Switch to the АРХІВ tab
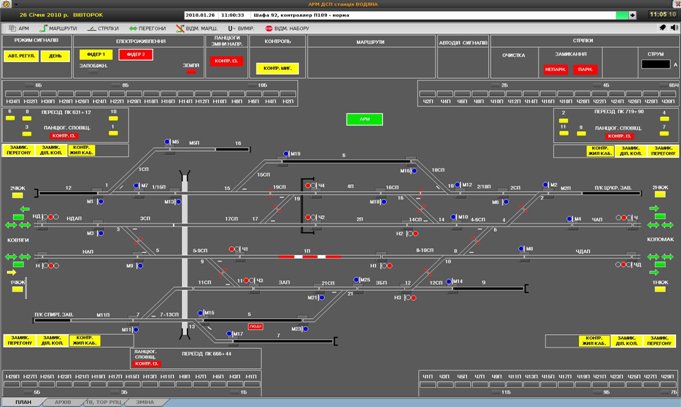The width and height of the screenshot is (681, 407). (62, 401)
